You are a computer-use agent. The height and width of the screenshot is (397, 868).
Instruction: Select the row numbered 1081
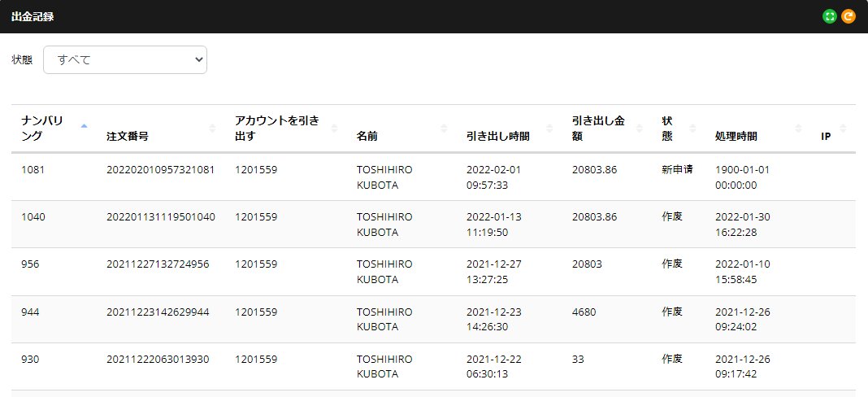pos(33,169)
